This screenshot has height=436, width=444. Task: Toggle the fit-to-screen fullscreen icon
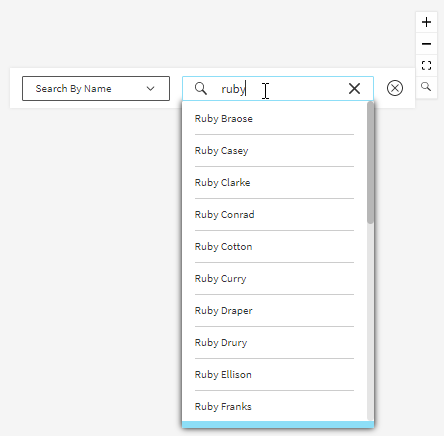click(x=426, y=65)
